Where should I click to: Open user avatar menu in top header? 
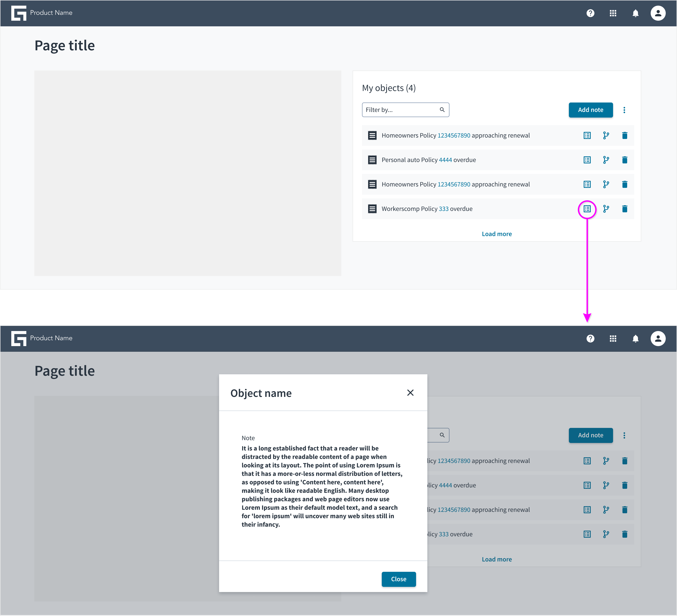(658, 13)
